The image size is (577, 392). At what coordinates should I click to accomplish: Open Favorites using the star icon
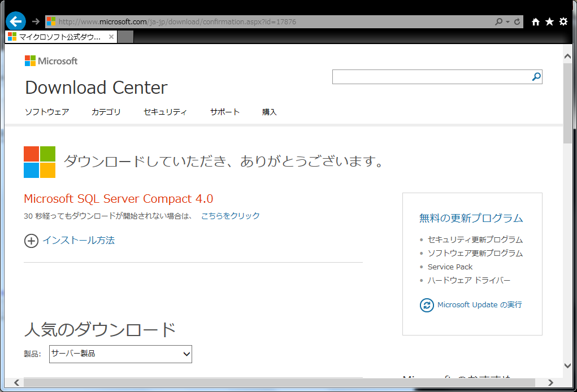point(549,21)
